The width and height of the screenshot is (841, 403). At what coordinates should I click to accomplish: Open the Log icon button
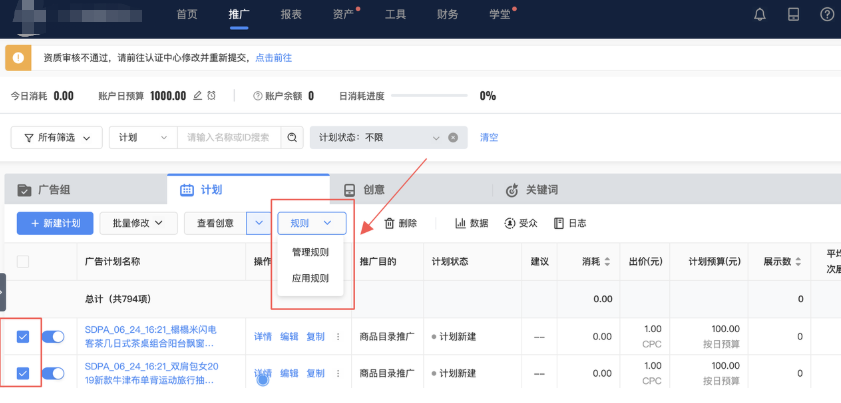coord(570,223)
